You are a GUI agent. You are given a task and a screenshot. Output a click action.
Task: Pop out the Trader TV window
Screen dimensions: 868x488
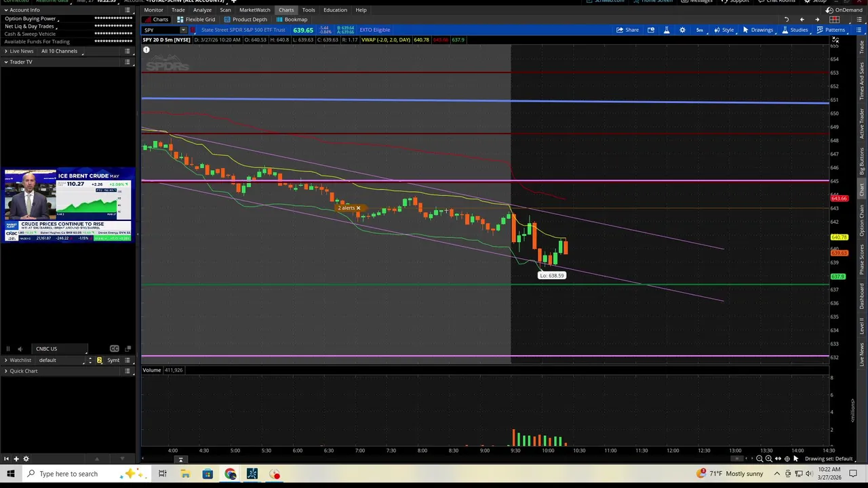(x=127, y=349)
